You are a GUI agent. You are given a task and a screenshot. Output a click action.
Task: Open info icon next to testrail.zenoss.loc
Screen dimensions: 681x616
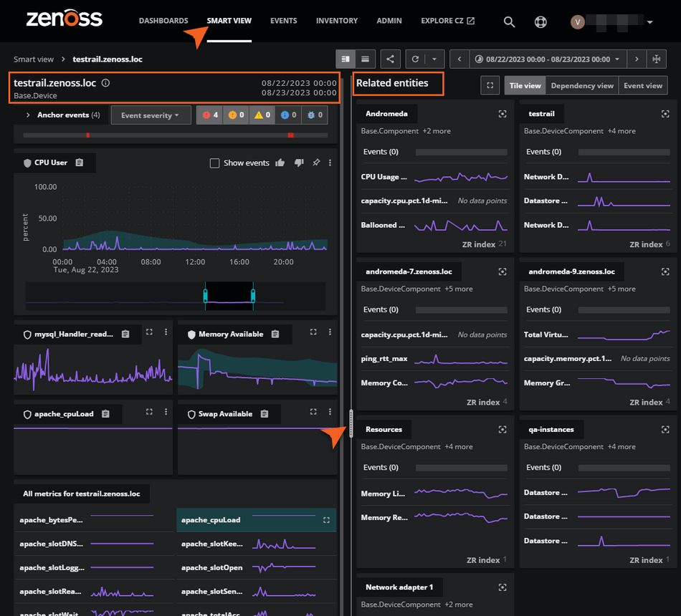pyautogui.click(x=105, y=83)
